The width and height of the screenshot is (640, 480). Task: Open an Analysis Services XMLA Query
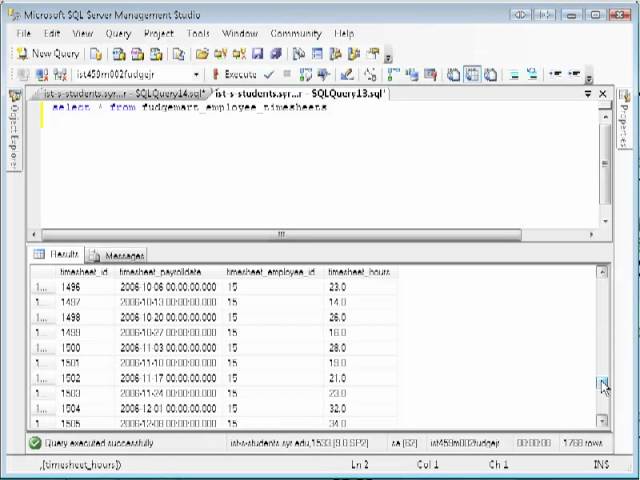click(x=156, y=54)
